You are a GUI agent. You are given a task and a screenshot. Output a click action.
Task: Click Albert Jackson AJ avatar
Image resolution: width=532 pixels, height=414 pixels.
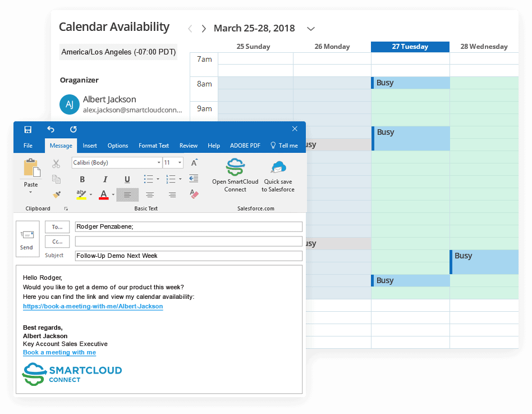click(x=70, y=104)
